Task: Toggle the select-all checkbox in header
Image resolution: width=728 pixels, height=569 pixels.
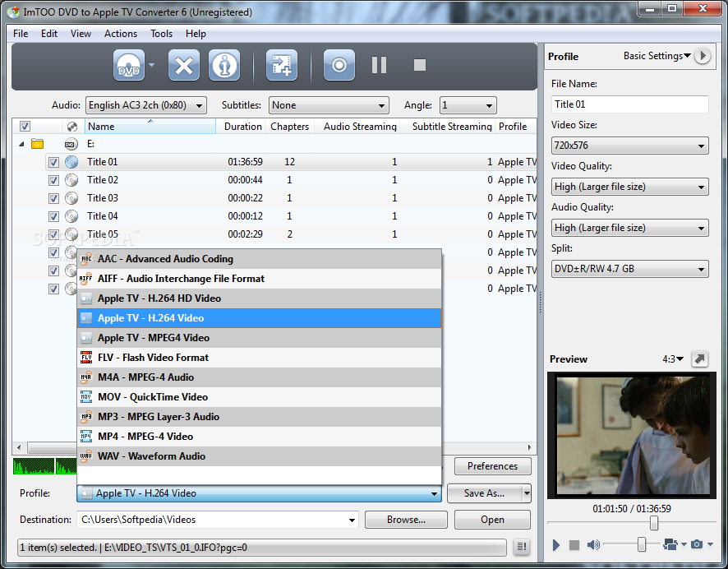Action: [25, 127]
